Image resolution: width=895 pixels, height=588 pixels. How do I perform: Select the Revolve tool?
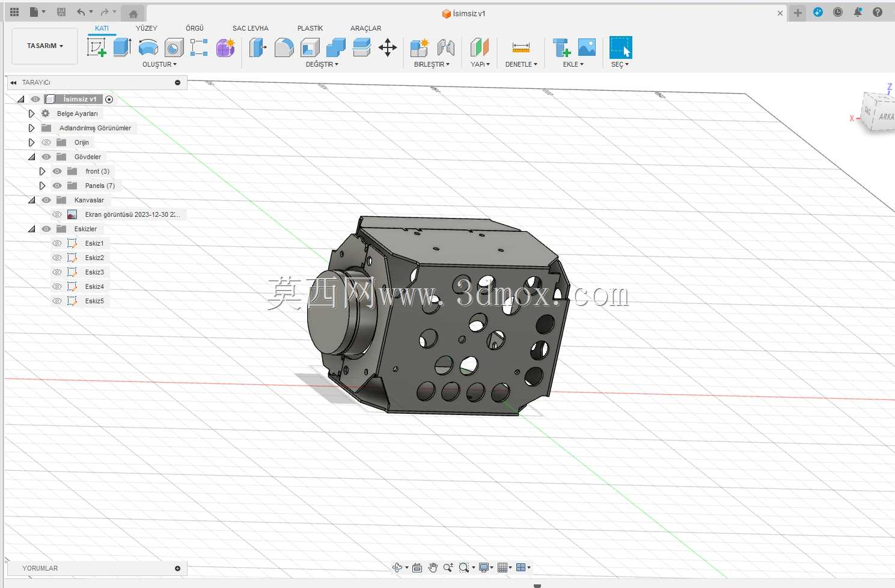point(148,47)
